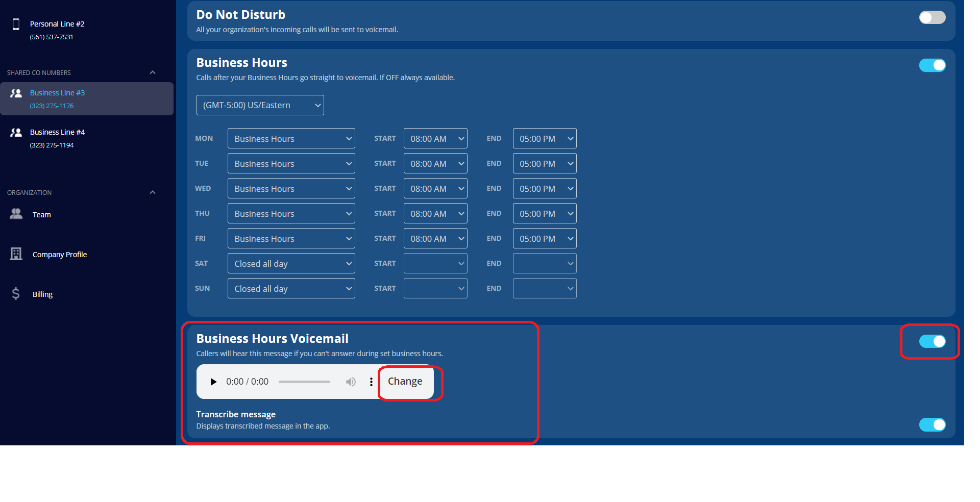Open Saturday's empty start time dropdown
Image resolution: width=980 pixels, height=502 pixels.
point(435,263)
